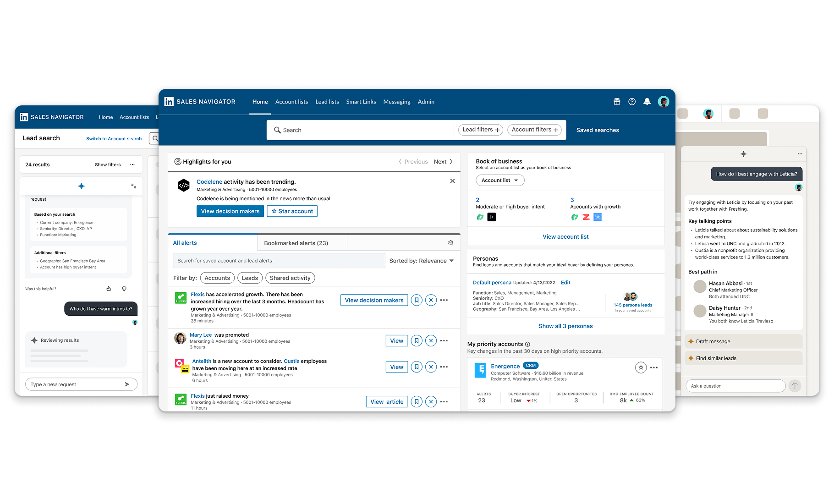The image size is (834, 504).
Task: Focus saved account and lead alerts search
Action: [x=279, y=261]
